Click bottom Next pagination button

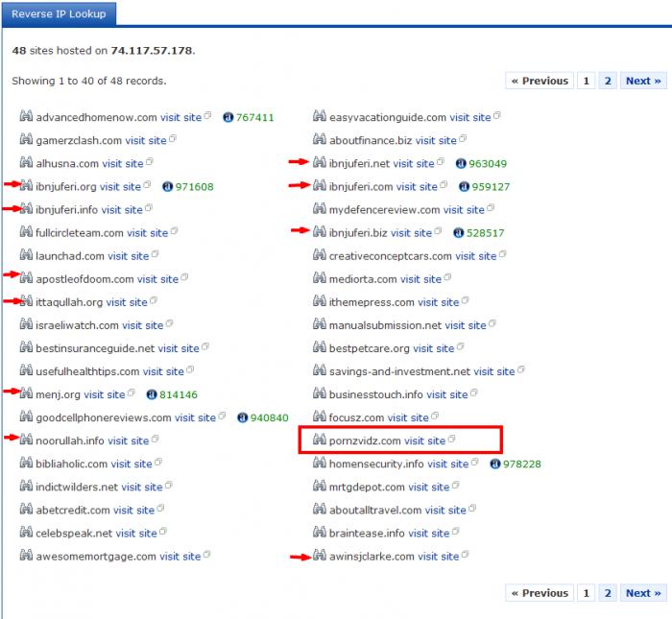tap(643, 593)
